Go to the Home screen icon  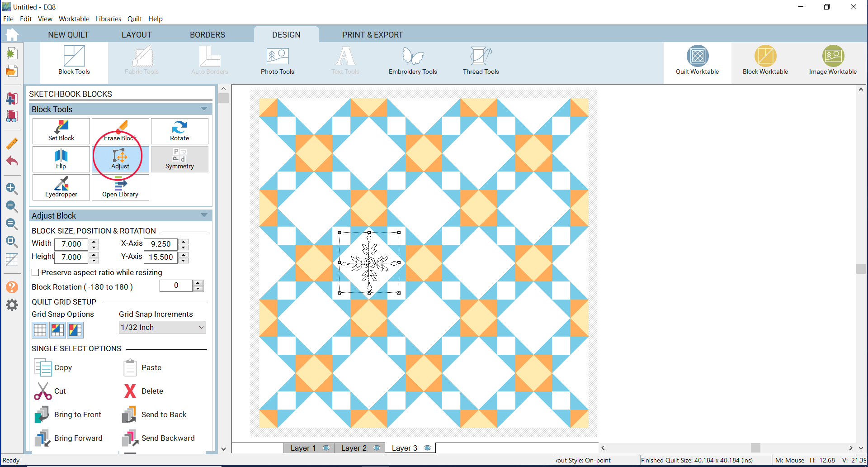coord(12,34)
